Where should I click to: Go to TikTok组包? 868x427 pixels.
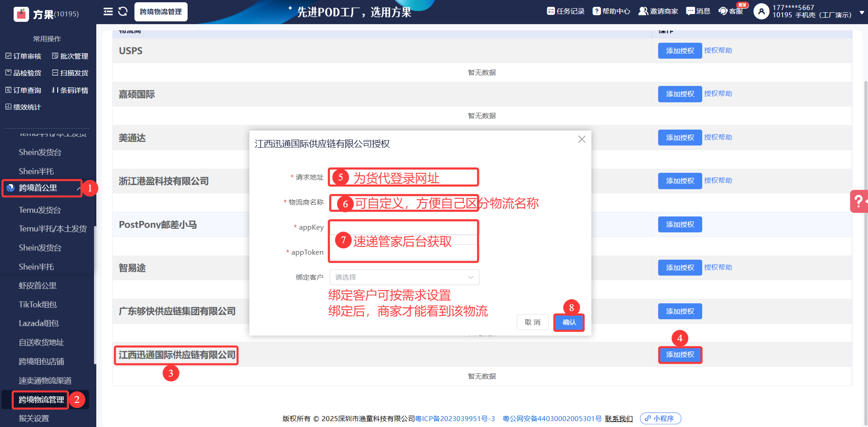tap(38, 305)
